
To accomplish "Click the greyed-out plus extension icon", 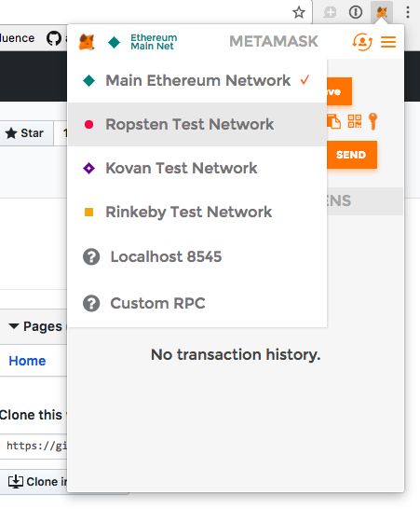I will [330, 13].
